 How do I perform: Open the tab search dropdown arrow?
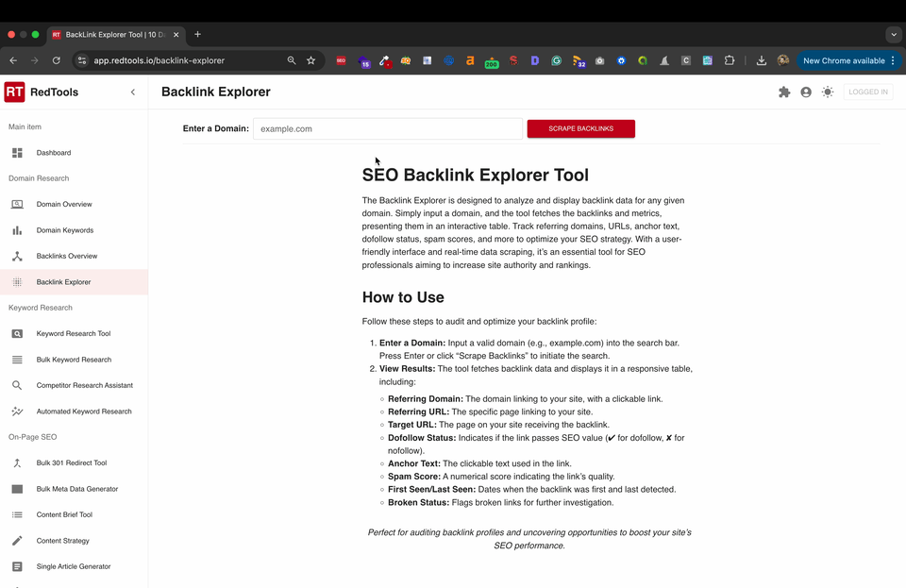pos(894,35)
